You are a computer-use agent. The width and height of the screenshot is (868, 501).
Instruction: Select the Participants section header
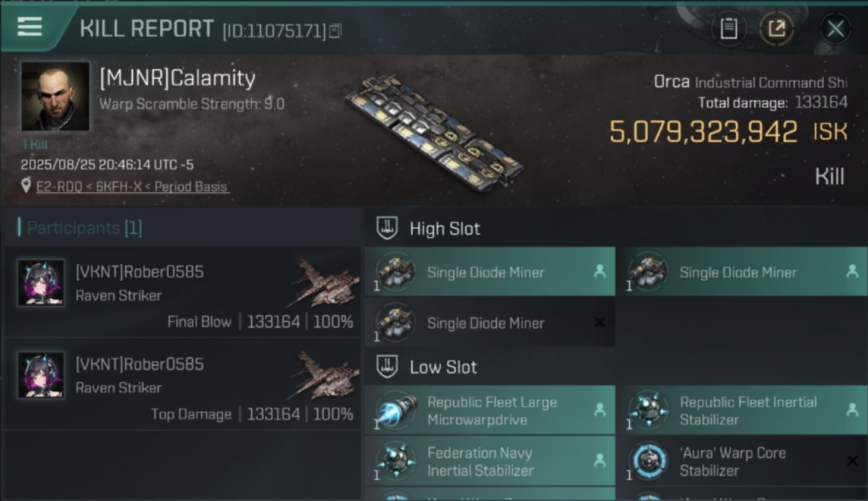[x=84, y=228]
